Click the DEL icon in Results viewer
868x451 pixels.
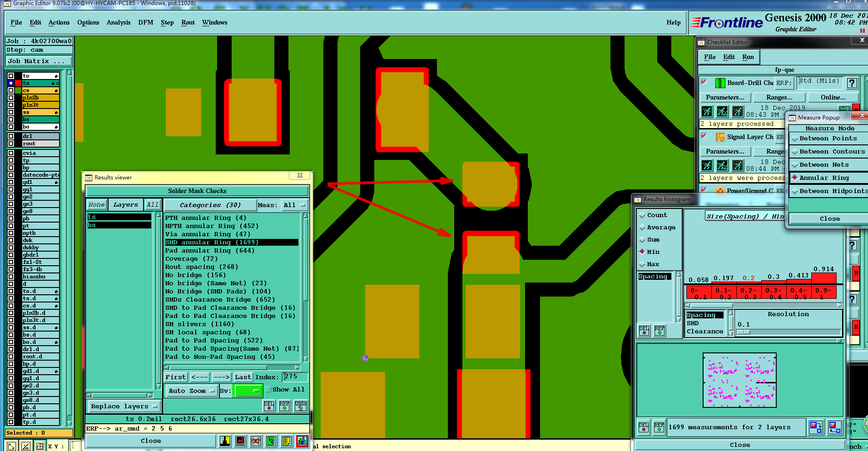pyautogui.click(x=269, y=406)
